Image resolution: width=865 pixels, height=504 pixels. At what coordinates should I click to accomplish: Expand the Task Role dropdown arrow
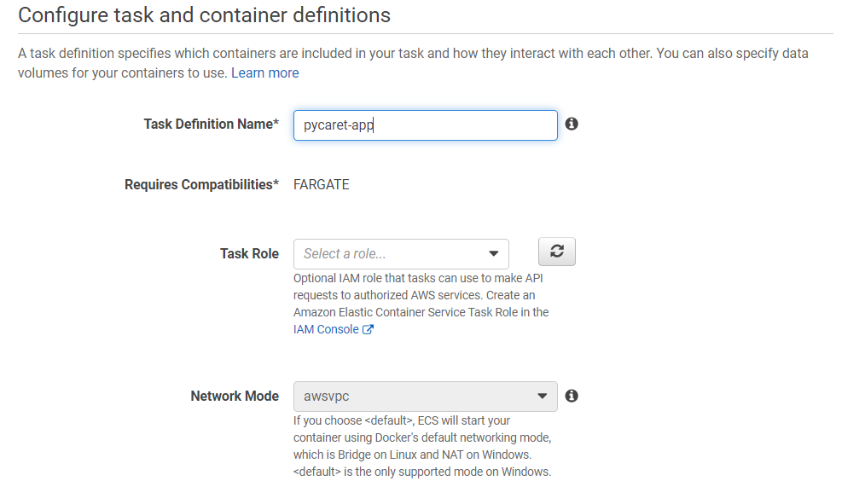[493, 254]
